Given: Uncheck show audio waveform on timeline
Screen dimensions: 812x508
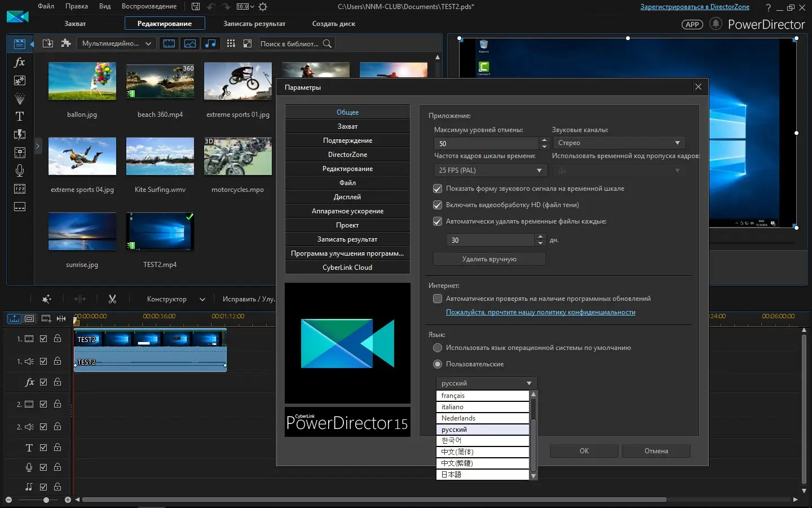Looking at the screenshot, I should [x=438, y=189].
